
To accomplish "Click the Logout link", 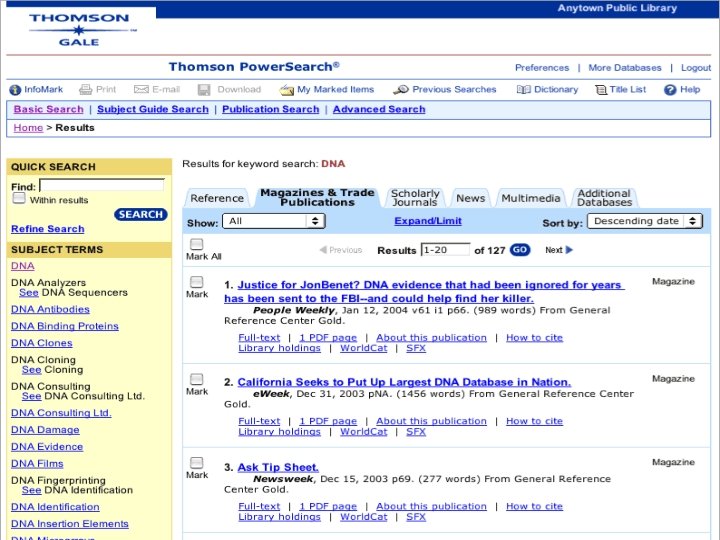I will [x=696, y=68].
